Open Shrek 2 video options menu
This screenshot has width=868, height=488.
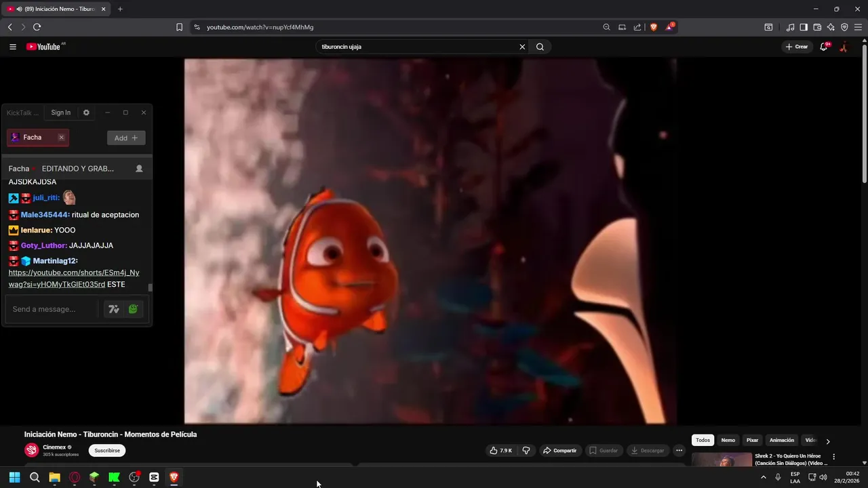point(834,457)
